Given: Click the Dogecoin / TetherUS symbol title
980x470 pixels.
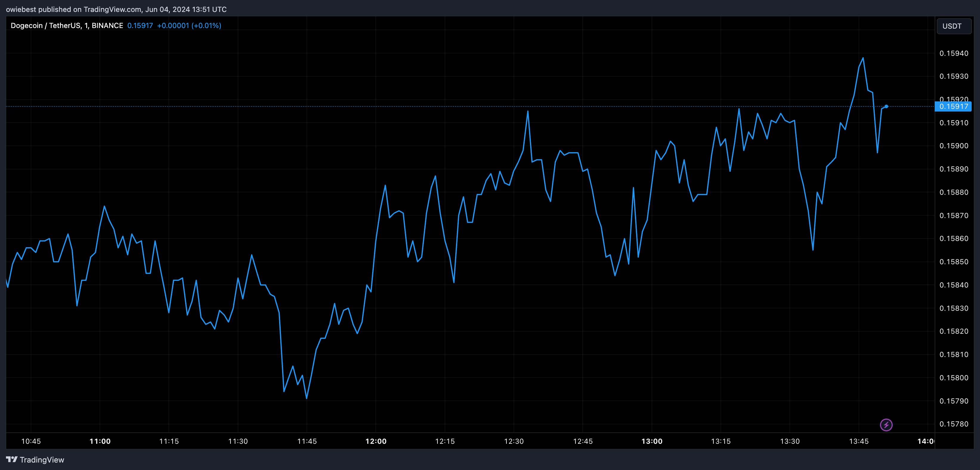Looking at the screenshot, I should (45, 25).
